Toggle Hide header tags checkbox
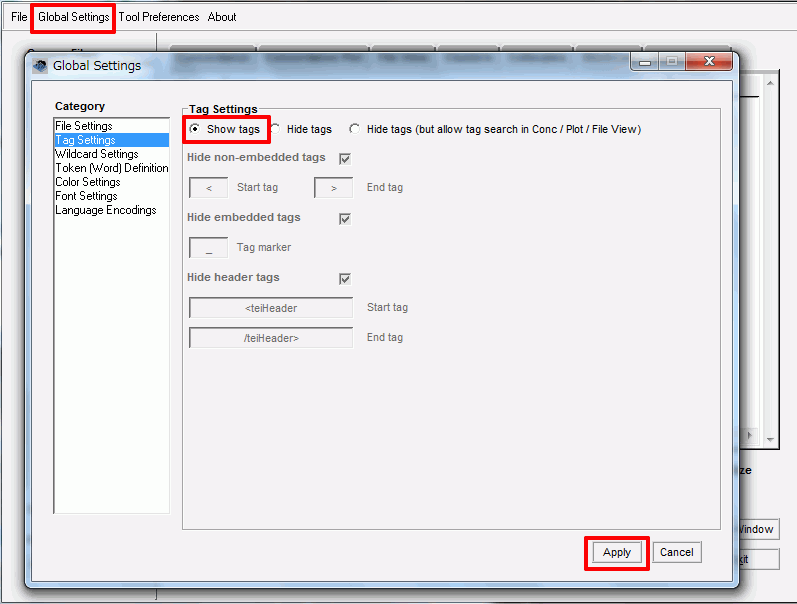 [x=345, y=278]
